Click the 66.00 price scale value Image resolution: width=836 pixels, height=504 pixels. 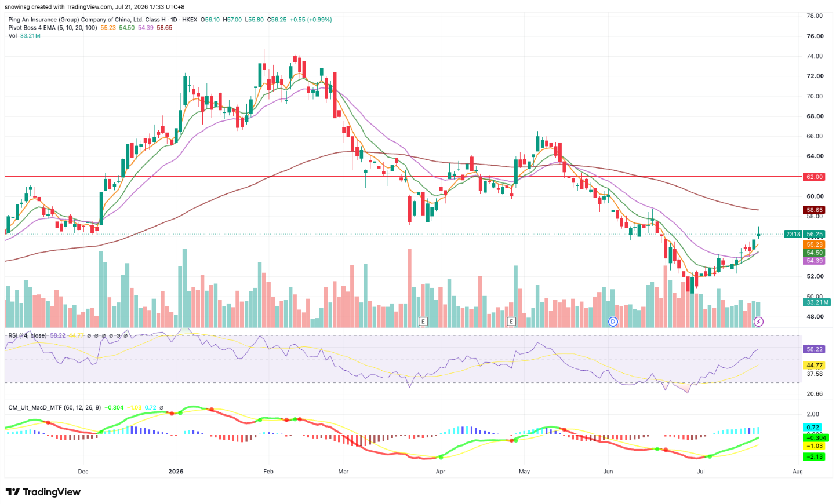pyautogui.click(x=815, y=136)
